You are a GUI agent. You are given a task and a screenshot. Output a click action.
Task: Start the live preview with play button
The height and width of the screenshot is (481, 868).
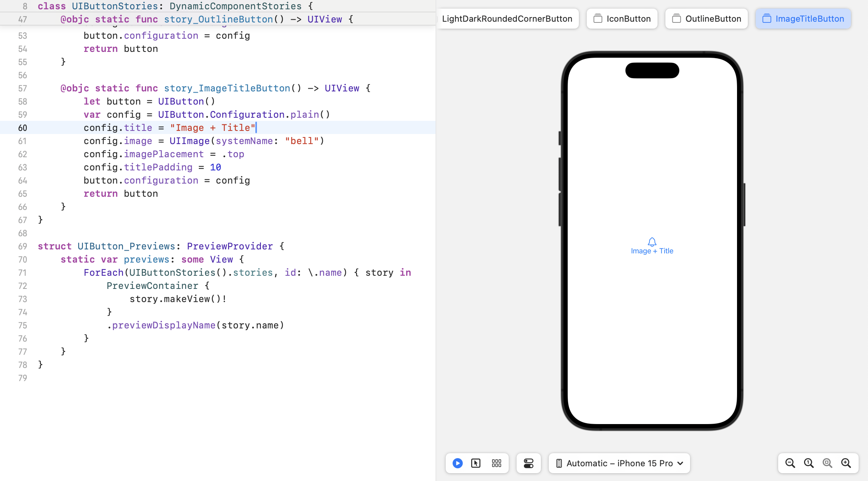[x=458, y=463]
